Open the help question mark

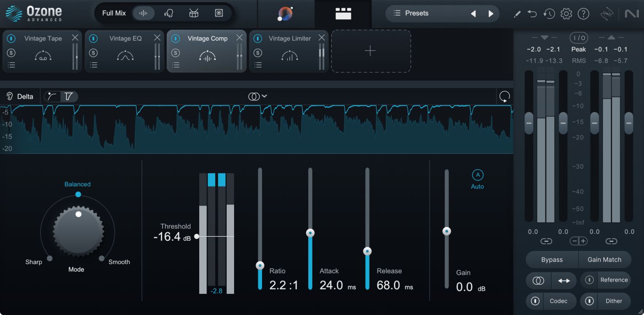click(583, 14)
